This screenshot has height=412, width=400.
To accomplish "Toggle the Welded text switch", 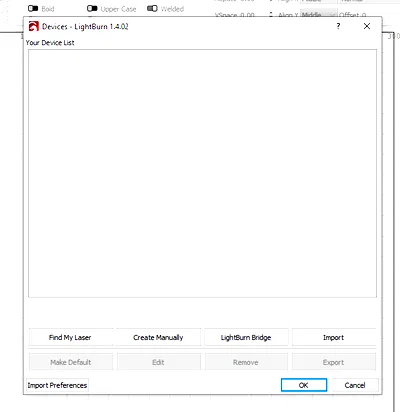I will coord(152,8).
